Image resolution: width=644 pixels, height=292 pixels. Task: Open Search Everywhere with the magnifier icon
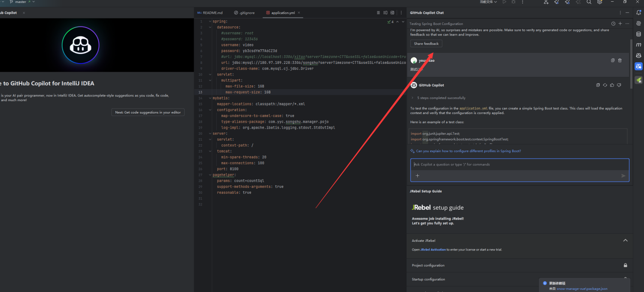point(589,2)
